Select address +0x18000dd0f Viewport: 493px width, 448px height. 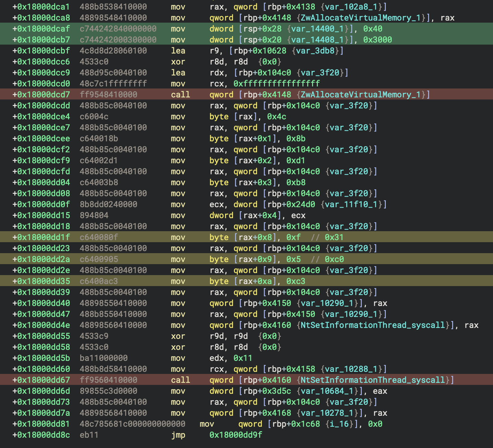point(41,204)
